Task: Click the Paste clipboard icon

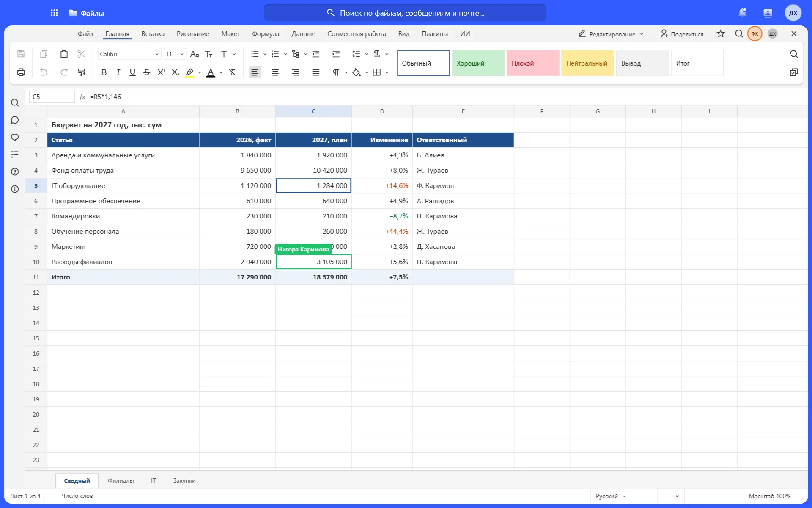Action: (64, 54)
